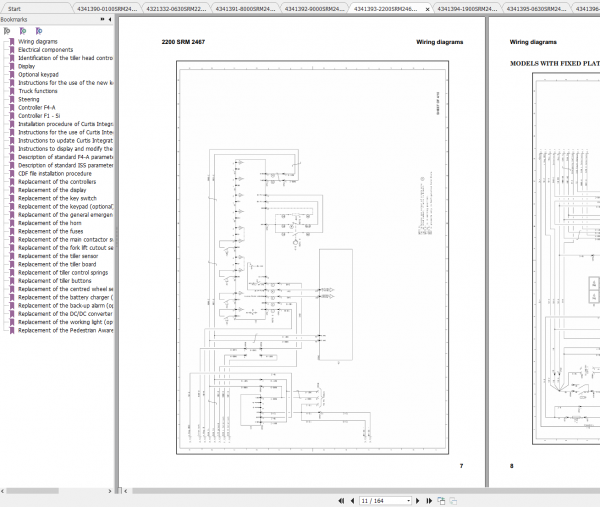The image size is (600, 507).
Task: Open the Optional keypad bookmark
Action: pyautogui.click(x=38, y=75)
